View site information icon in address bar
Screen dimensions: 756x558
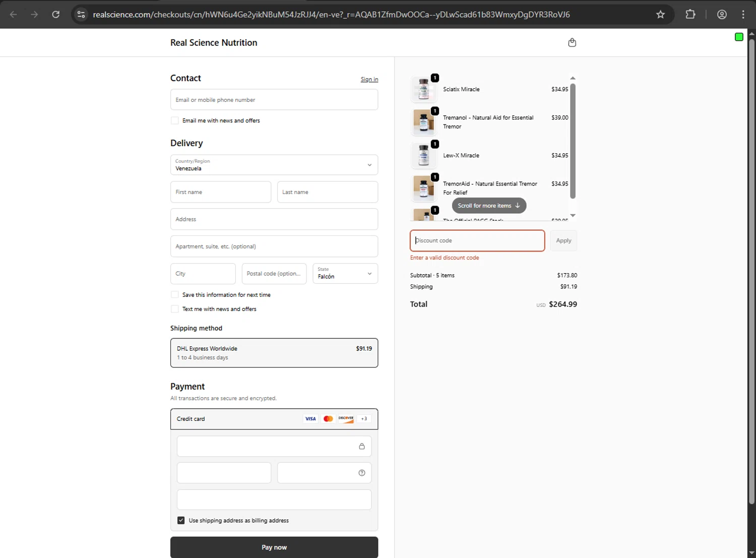point(81,15)
